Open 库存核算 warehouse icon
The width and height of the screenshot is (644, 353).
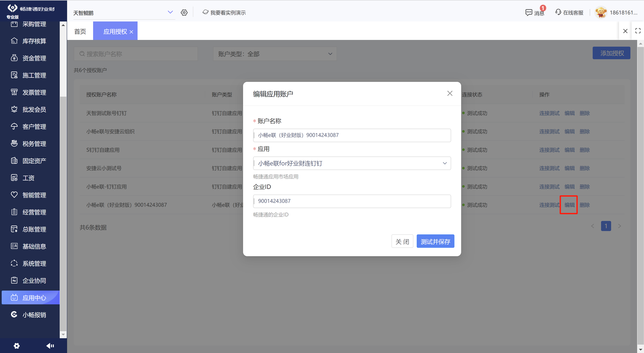[14, 41]
